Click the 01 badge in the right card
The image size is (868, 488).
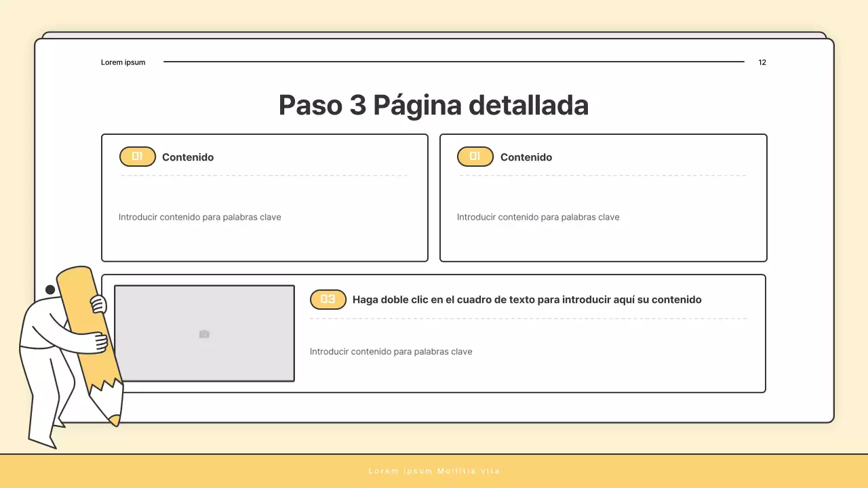click(475, 157)
